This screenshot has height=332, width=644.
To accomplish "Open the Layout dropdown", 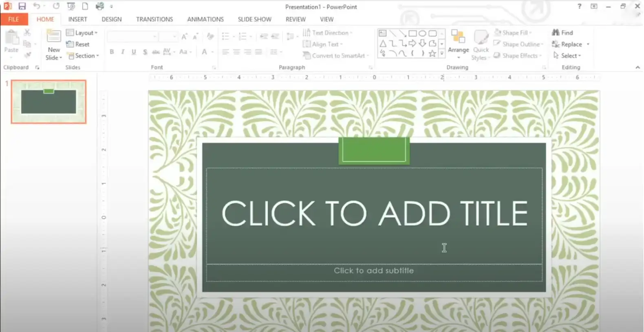I will (x=82, y=33).
